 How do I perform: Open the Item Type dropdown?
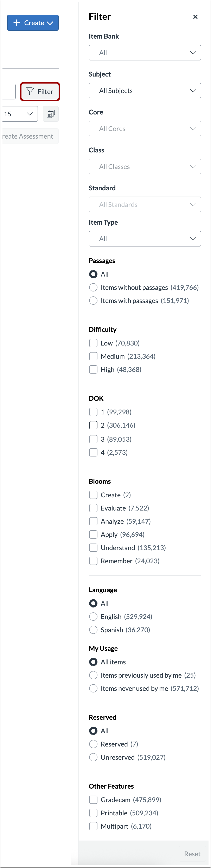pyautogui.click(x=145, y=239)
